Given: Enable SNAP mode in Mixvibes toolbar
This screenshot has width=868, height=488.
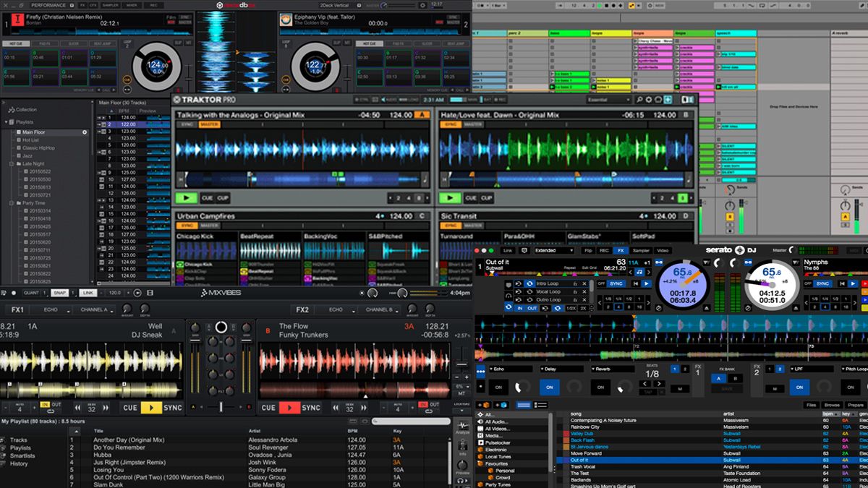Looking at the screenshot, I should coord(59,294).
